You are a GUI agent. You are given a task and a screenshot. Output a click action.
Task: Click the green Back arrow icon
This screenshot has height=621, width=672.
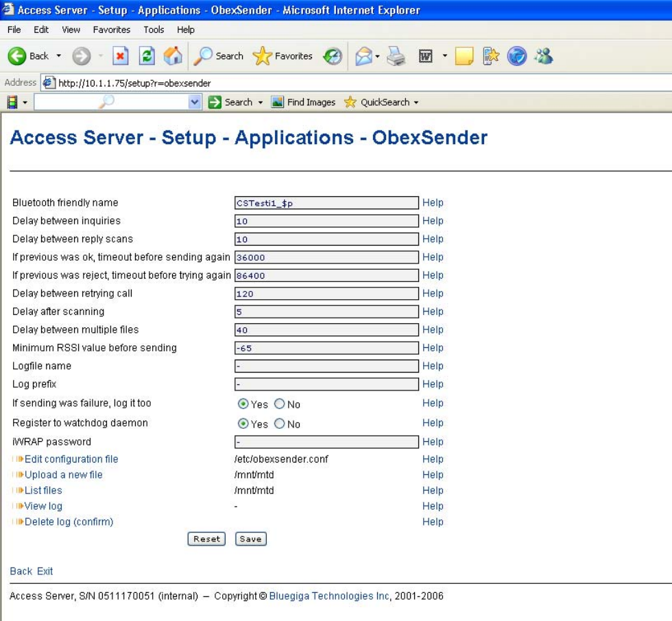coord(17,56)
